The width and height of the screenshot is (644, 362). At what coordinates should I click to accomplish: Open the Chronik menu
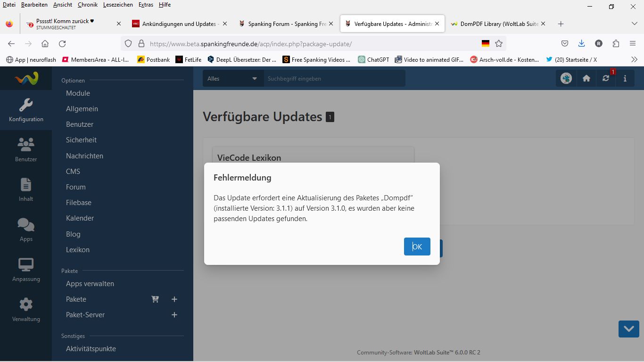pyautogui.click(x=87, y=5)
